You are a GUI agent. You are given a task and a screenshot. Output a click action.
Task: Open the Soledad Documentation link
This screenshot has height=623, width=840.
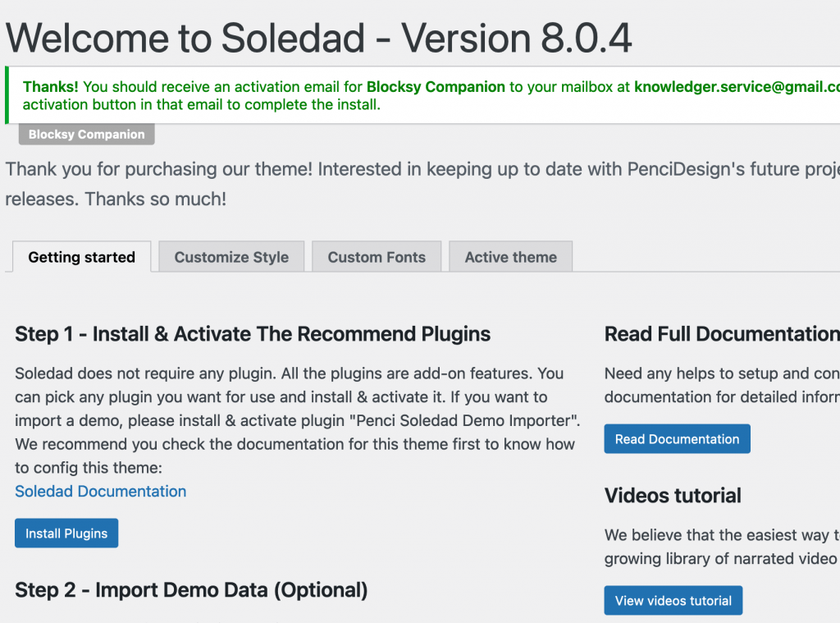point(101,491)
